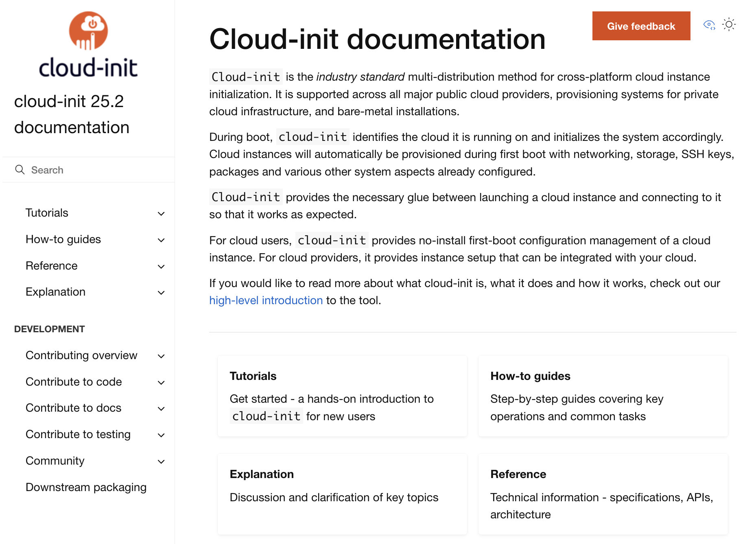Expand the Contributing overview chevron
This screenshot has height=544, width=756.
[161, 356]
